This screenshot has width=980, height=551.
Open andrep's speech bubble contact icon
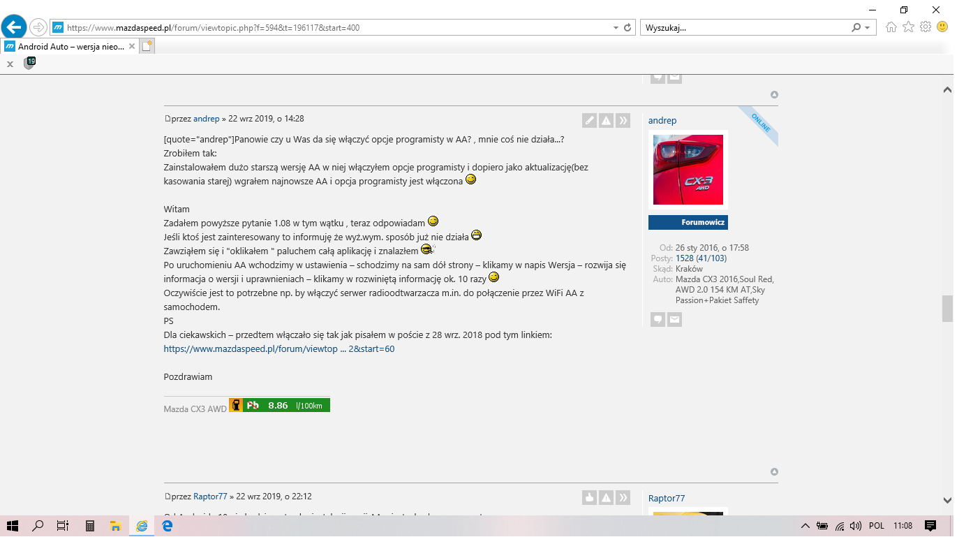658,320
